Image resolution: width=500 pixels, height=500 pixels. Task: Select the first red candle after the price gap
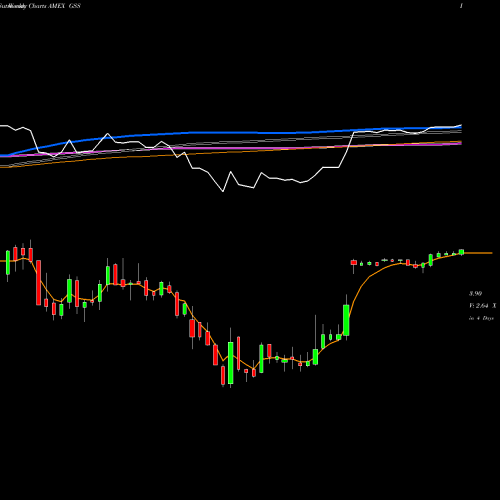click(354, 263)
